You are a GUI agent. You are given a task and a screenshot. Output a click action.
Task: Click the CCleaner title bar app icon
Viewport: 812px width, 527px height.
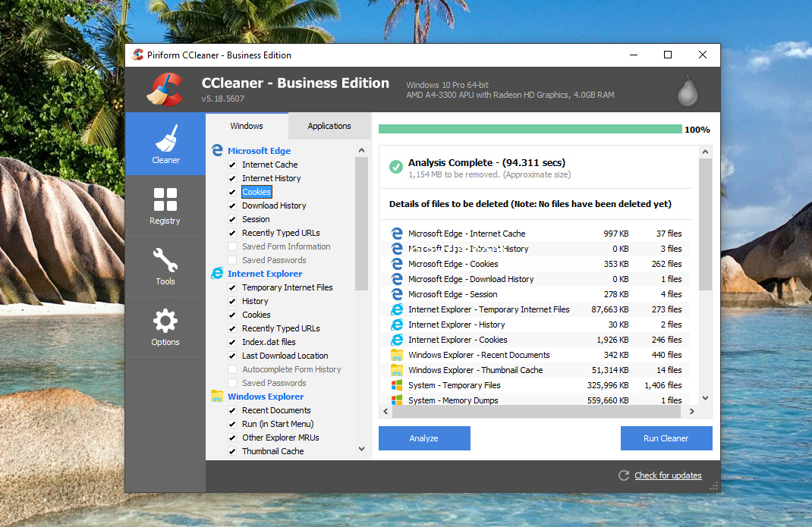point(138,55)
